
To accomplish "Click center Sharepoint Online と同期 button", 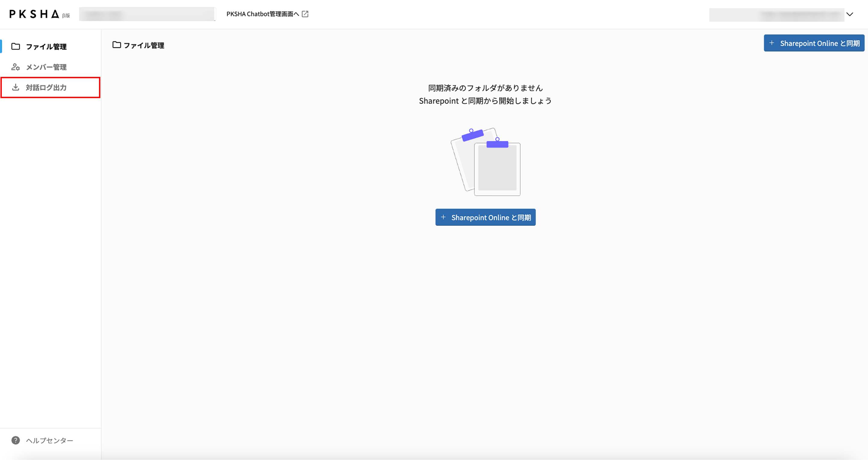I will click(486, 217).
